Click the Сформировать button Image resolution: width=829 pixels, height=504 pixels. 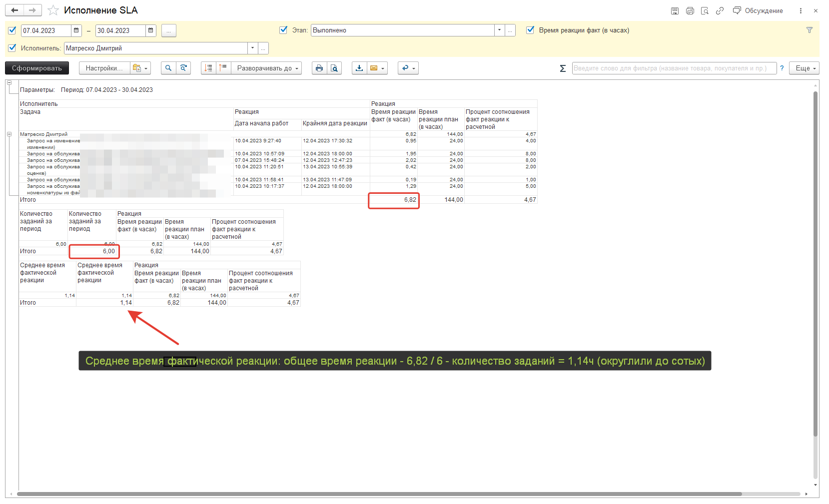37,68
